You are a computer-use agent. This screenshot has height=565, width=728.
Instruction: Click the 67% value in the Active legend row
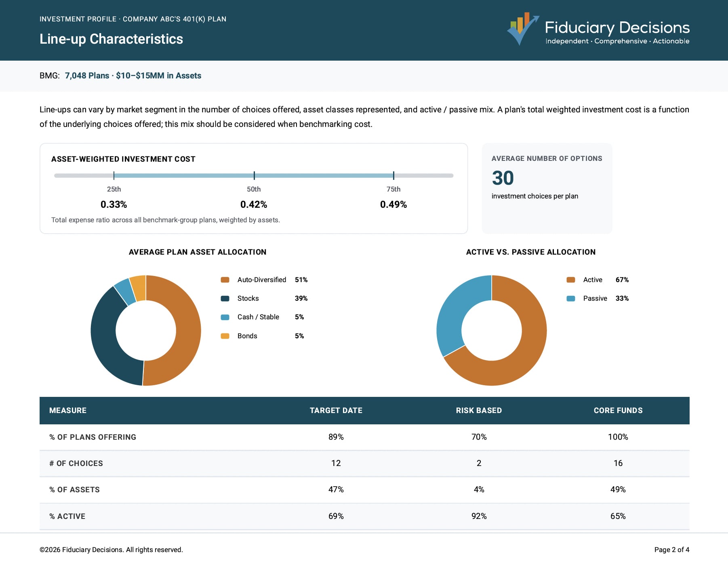[622, 280]
